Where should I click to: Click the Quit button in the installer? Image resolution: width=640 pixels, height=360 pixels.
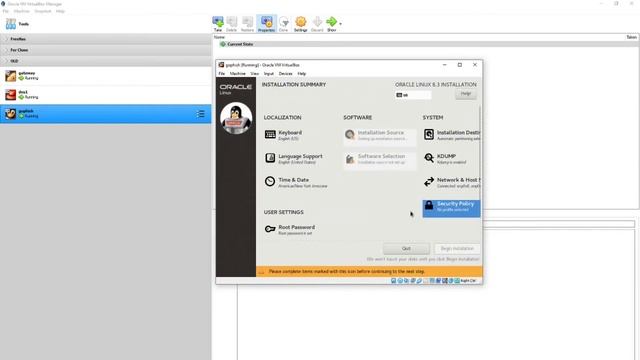click(x=406, y=249)
